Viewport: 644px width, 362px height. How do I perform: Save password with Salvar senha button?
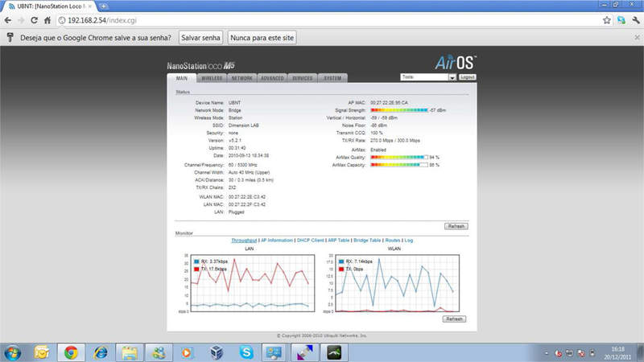pos(200,38)
